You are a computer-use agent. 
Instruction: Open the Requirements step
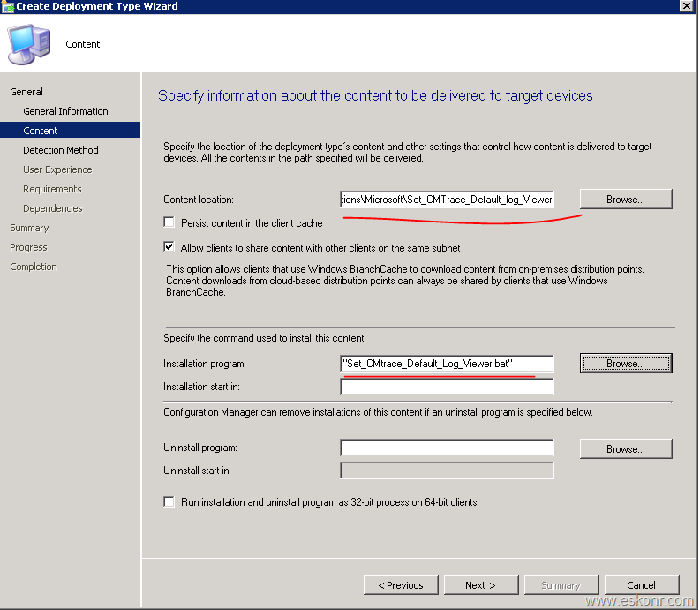tap(52, 189)
